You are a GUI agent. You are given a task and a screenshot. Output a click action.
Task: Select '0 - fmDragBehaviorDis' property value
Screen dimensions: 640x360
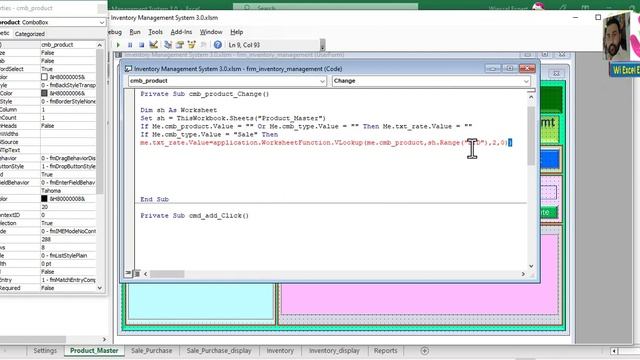(x=69, y=158)
